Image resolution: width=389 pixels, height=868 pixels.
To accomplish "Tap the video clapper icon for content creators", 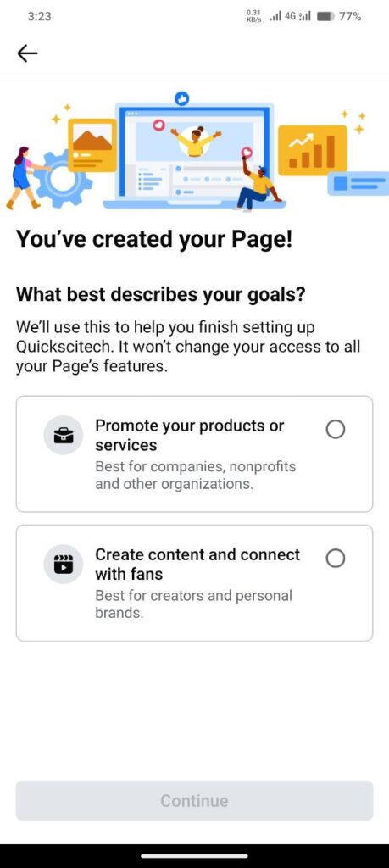I will [63, 564].
